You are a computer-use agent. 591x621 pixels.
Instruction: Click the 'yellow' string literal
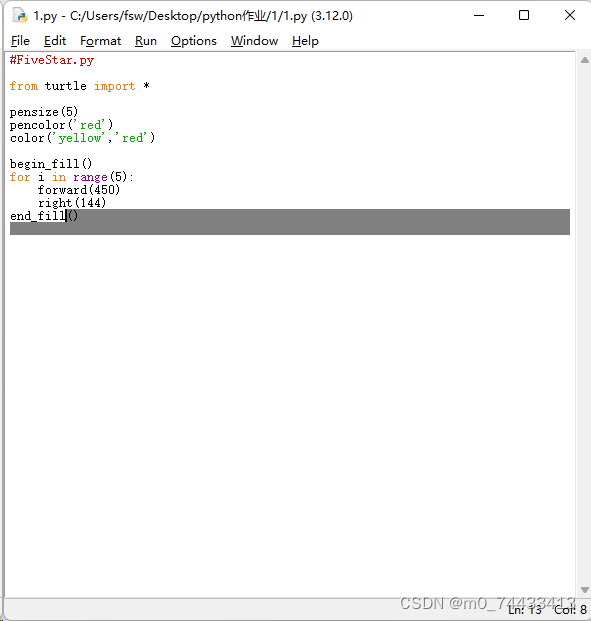point(78,138)
